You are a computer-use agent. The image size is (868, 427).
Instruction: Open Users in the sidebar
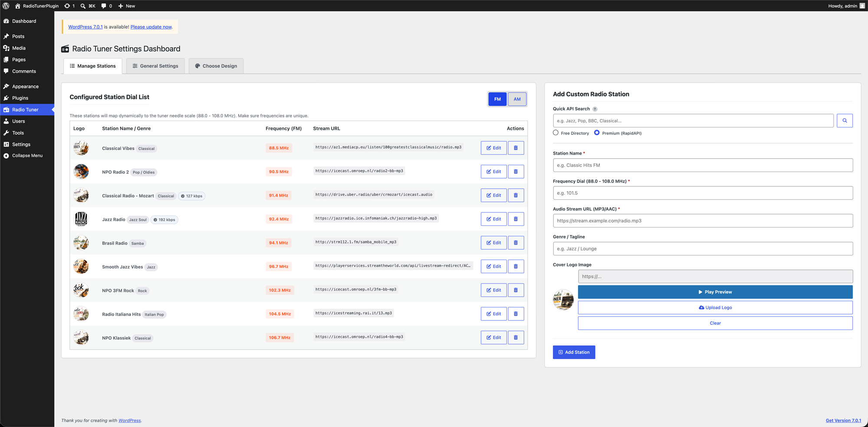click(27, 121)
